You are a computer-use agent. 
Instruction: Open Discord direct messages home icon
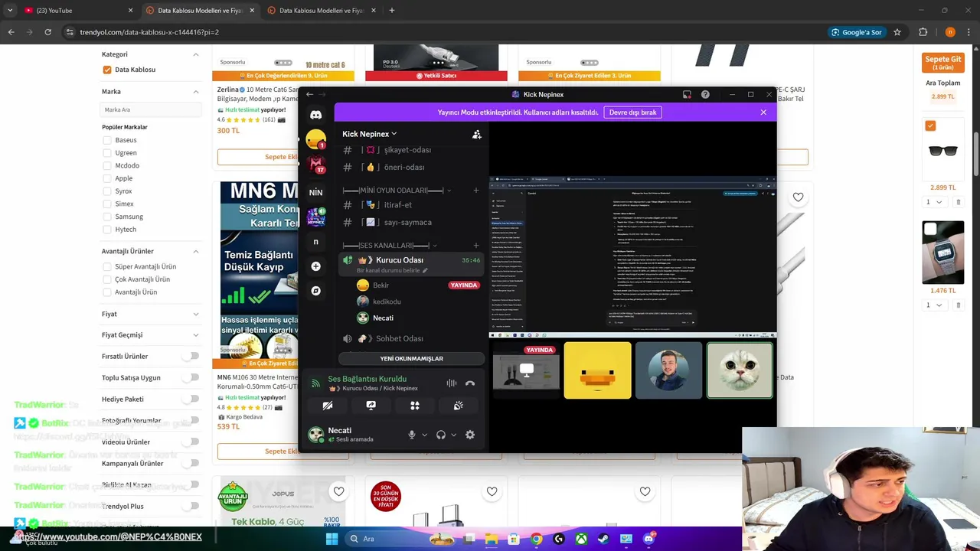point(315,115)
